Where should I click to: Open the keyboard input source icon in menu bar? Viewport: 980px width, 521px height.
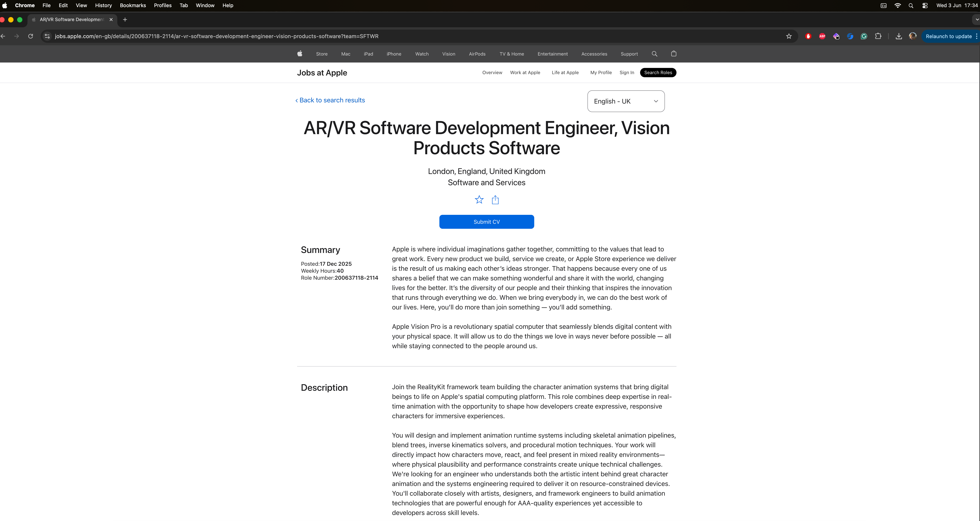click(x=883, y=5)
